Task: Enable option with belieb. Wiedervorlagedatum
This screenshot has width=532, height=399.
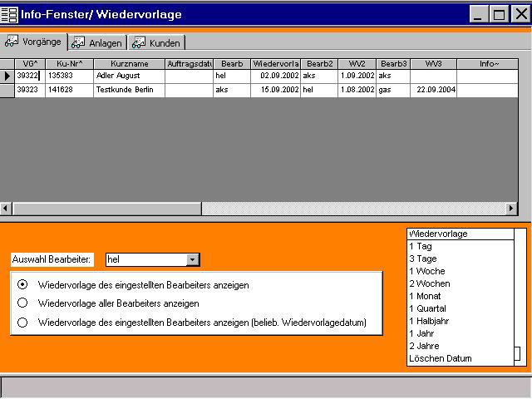Action: (22, 323)
